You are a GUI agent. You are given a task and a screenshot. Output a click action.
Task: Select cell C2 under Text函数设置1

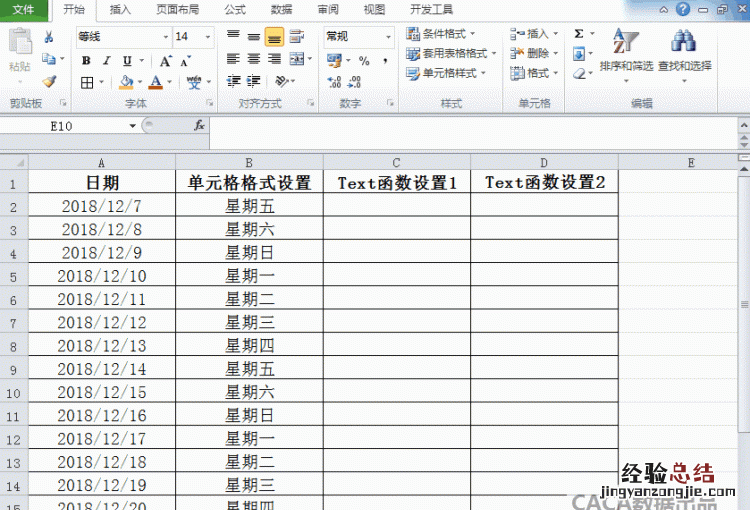point(397,206)
